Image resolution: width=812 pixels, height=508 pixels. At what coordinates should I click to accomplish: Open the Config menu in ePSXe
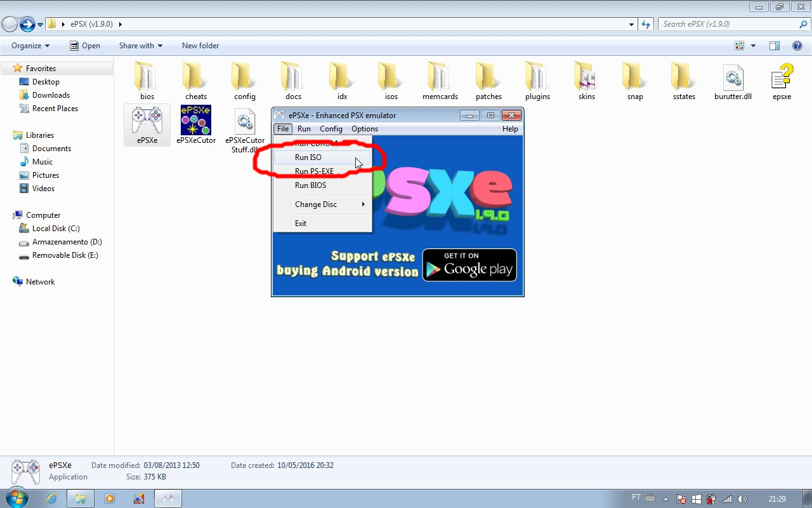(331, 129)
